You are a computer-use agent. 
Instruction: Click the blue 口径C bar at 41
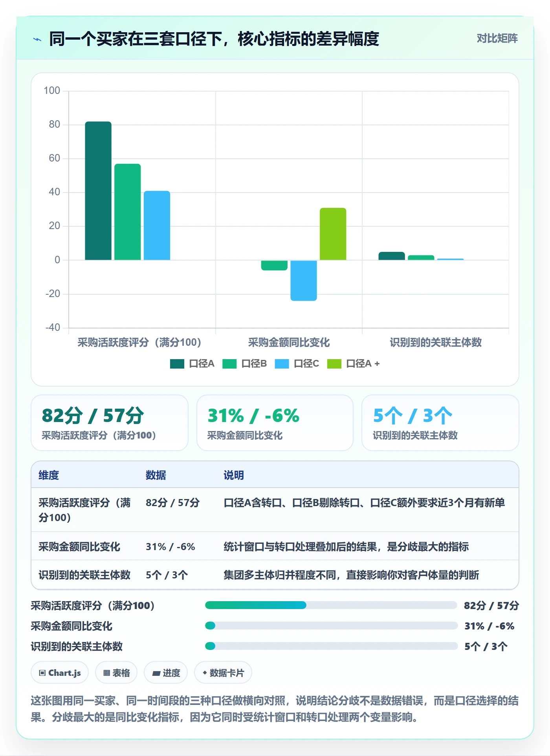point(157,226)
